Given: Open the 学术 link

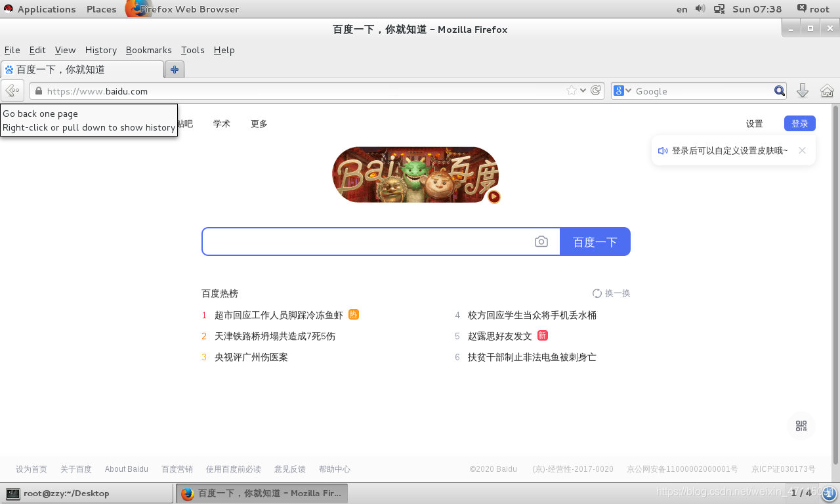Looking at the screenshot, I should click(x=222, y=123).
